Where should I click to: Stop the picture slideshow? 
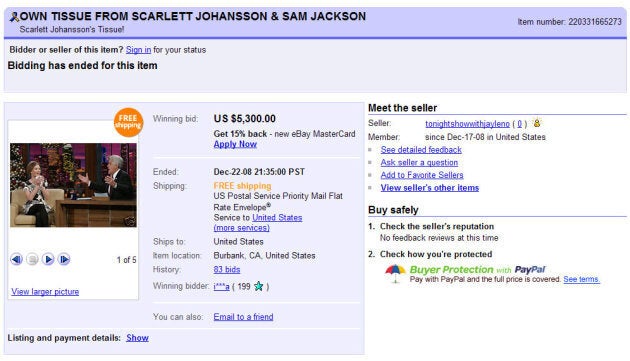(32, 259)
